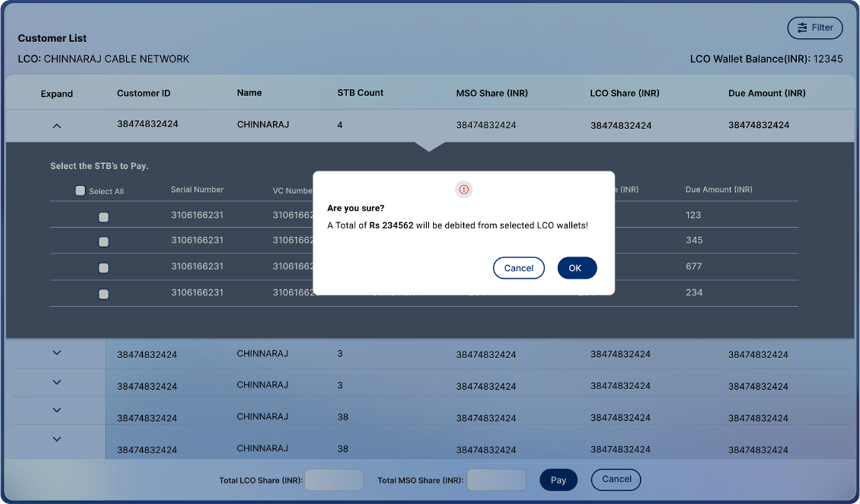Viewport: 860px width, 504px height.
Task: Cancel the confirmation dialog
Action: tap(518, 268)
